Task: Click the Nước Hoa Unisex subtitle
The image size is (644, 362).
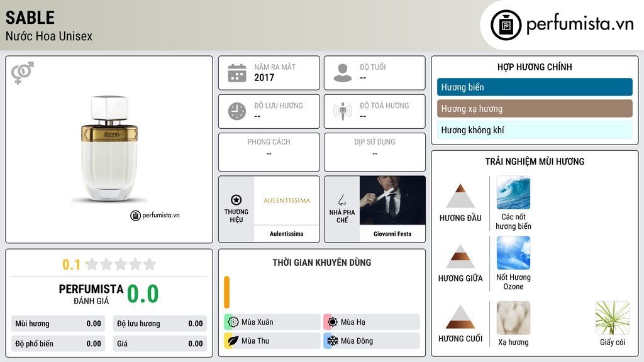Action: (x=49, y=36)
